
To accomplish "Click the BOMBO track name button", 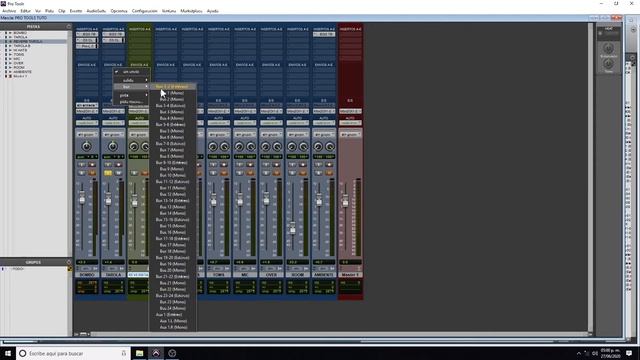I will coord(87,275).
